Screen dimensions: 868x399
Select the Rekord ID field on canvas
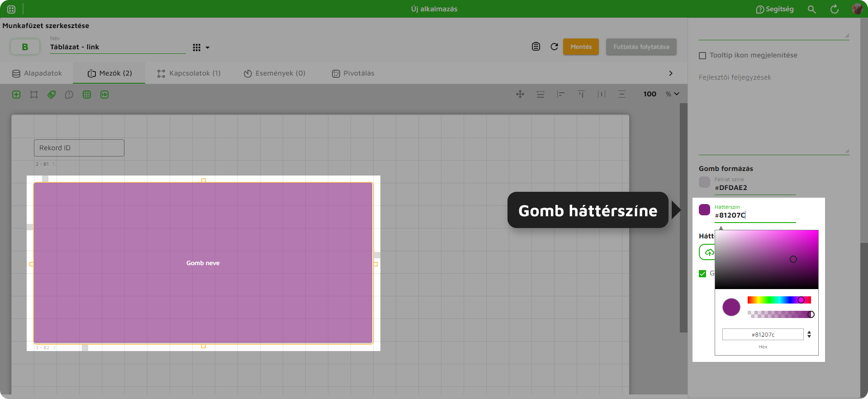click(x=79, y=148)
